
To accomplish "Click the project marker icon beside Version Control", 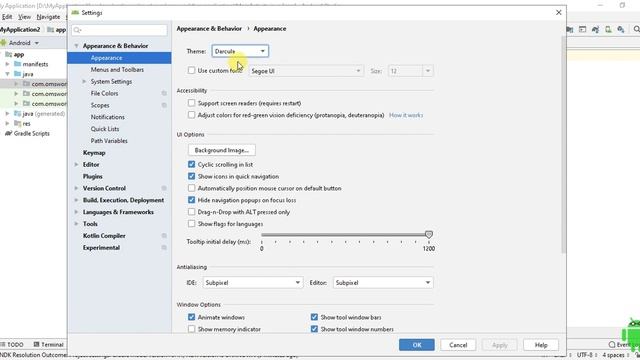I will [164, 188].
